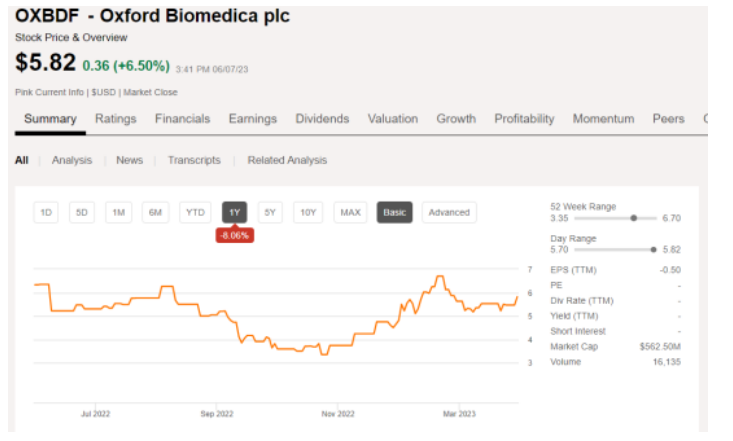Click the OXBDF - Oxford Biomedica plc title
The width and height of the screenshot is (733, 441).
(152, 16)
